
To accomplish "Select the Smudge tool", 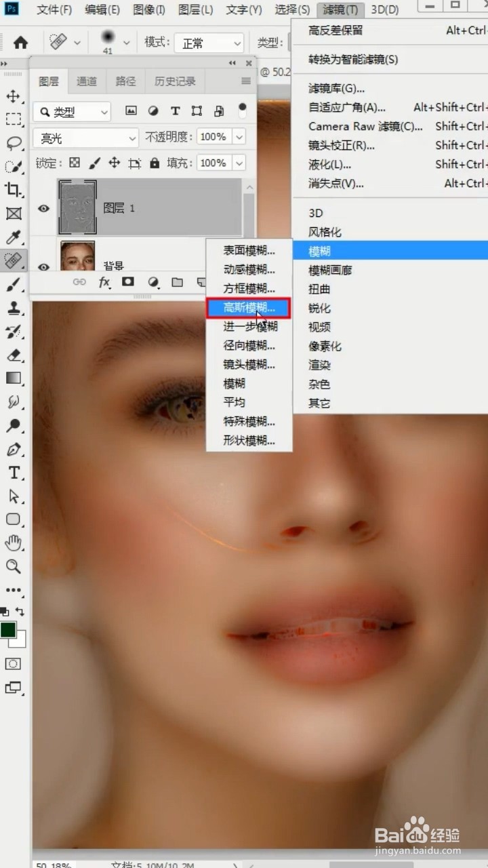I will coord(13,401).
